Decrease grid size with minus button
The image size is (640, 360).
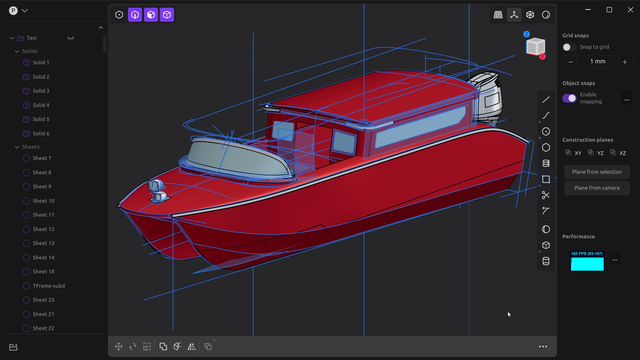pos(571,62)
